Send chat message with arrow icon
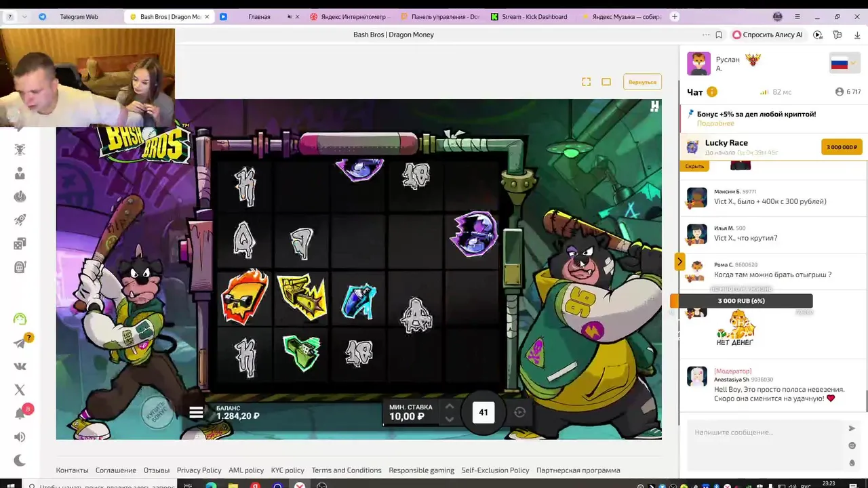The width and height of the screenshot is (868, 488). click(x=852, y=428)
